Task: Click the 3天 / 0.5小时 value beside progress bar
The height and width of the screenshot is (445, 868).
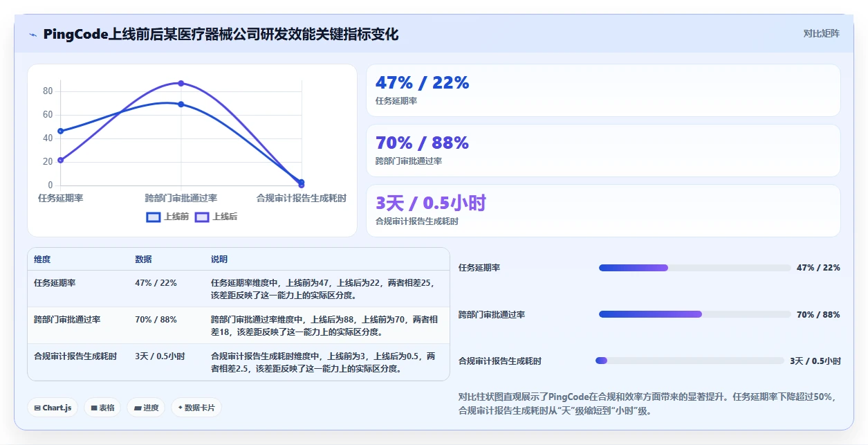Action: tap(815, 361)
